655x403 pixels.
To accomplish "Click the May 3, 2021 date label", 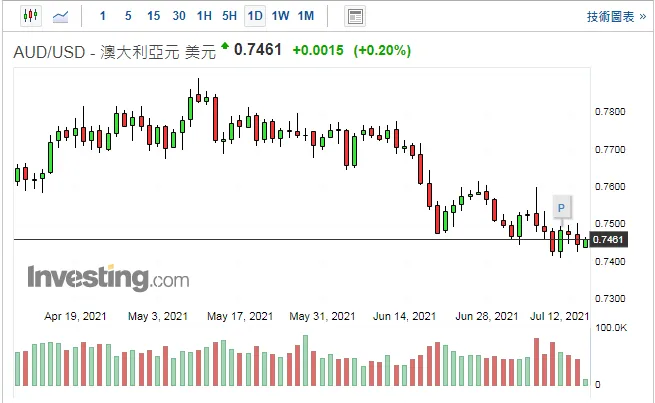I will pos(157,316).
